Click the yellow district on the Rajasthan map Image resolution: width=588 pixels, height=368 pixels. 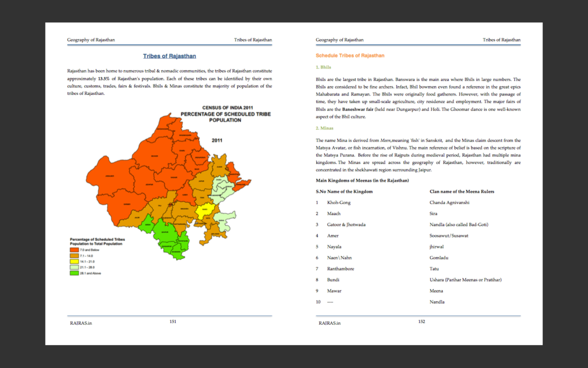pyautogui.click(x=204, y=210)
